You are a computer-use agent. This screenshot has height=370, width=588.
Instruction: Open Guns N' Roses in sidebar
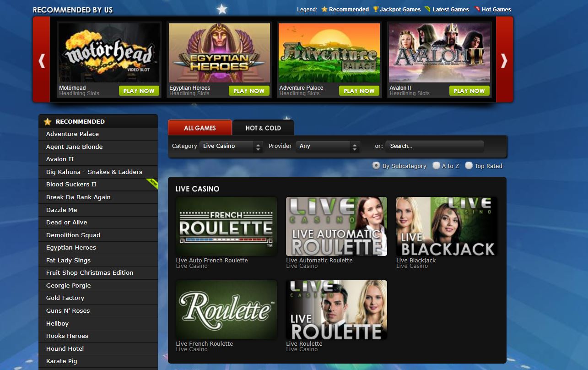coord(98,310)
